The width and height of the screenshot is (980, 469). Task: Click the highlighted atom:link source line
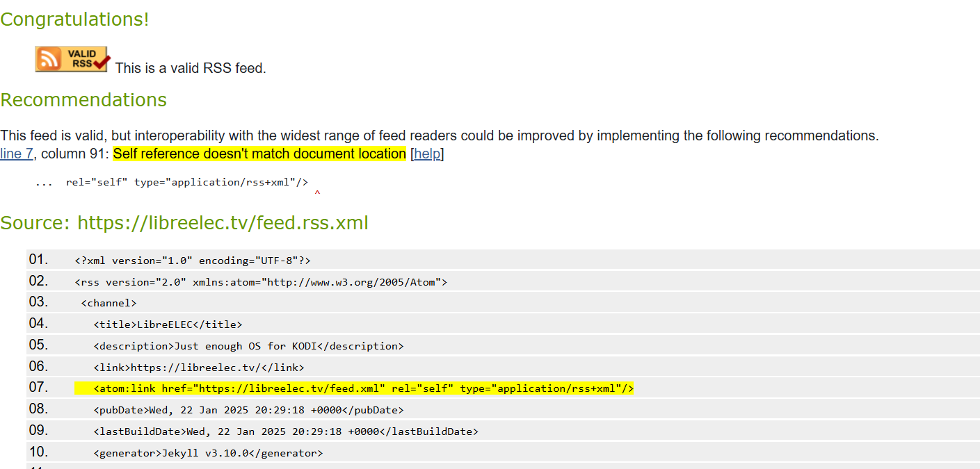click(x=363, y=388)
